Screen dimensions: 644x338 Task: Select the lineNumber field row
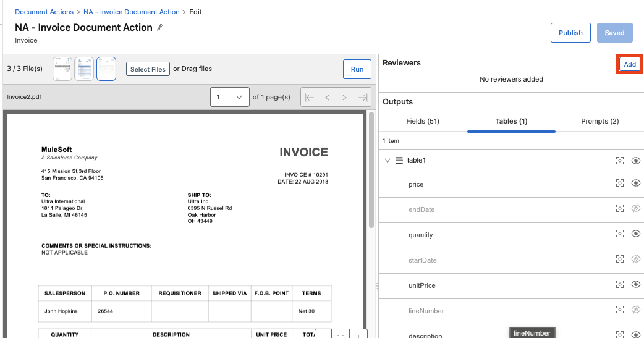[511, 311]
